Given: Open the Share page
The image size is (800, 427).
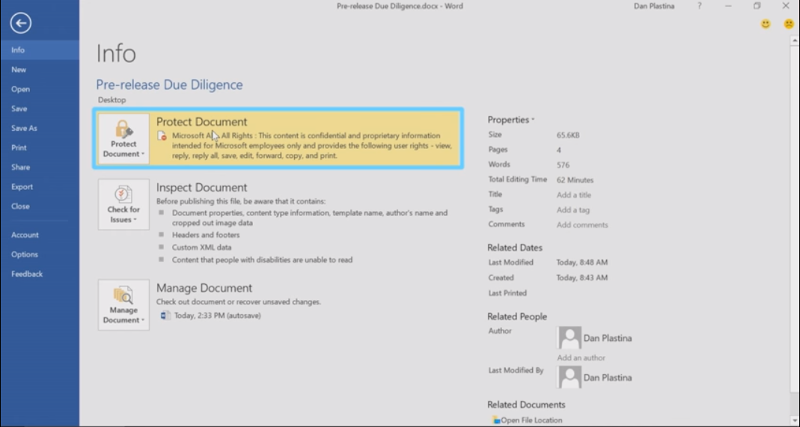Looking at the screenshot, I should click(x=40, y=167).
